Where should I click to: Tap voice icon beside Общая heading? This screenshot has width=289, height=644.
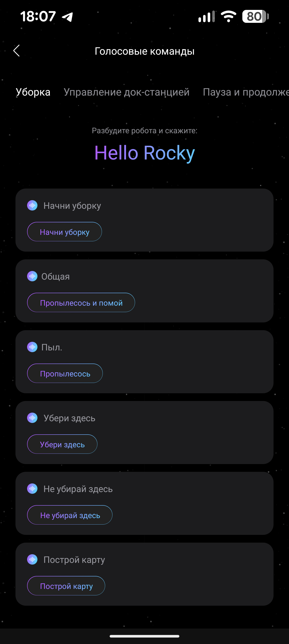32,276
